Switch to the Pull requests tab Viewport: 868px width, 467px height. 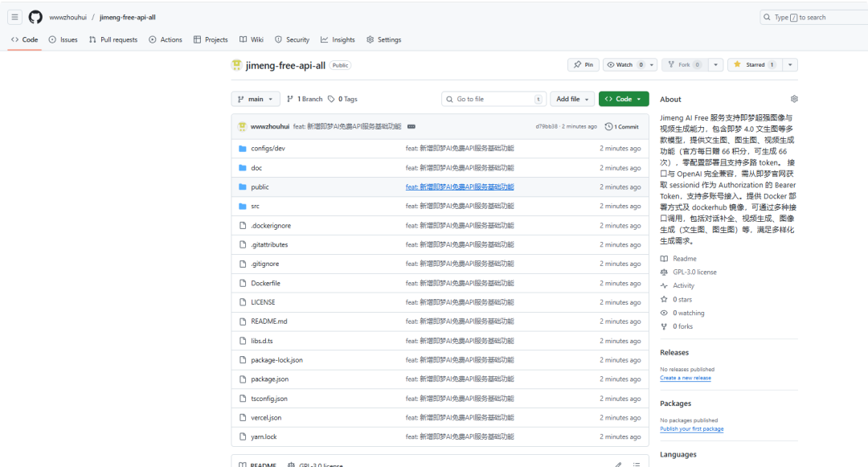point(113,39)
